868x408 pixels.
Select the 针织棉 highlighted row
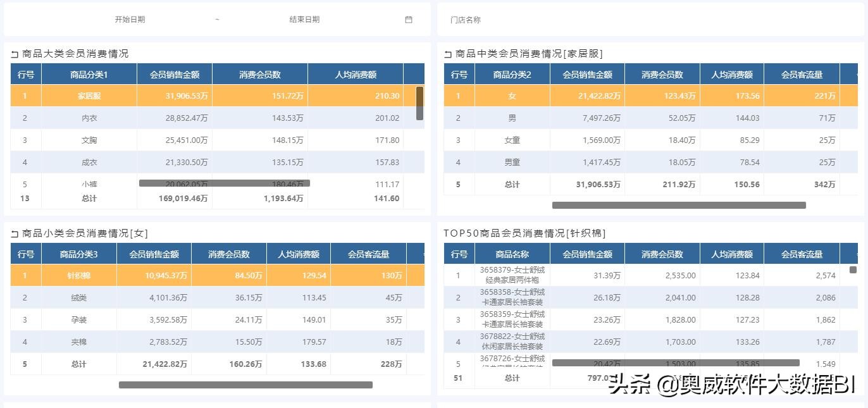click(78, 276)
